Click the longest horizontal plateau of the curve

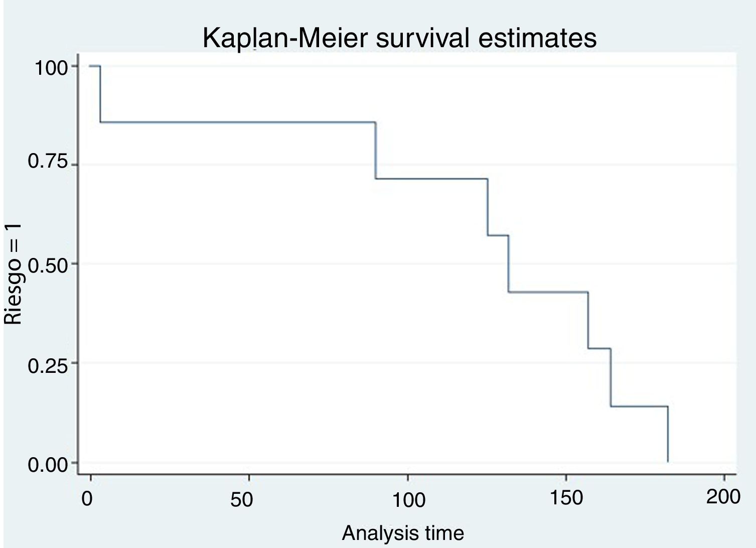pyautogui.click(x=236, y=122)
